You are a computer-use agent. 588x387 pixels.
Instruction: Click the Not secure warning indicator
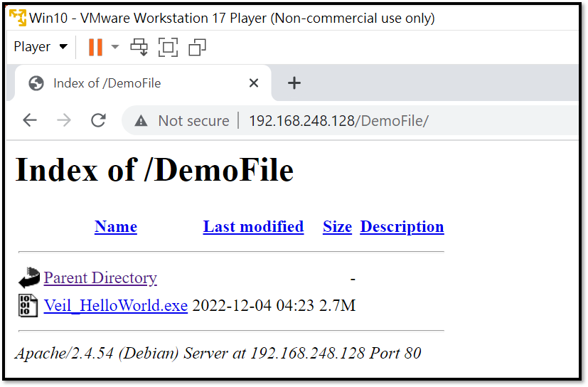tap(182, 121)
